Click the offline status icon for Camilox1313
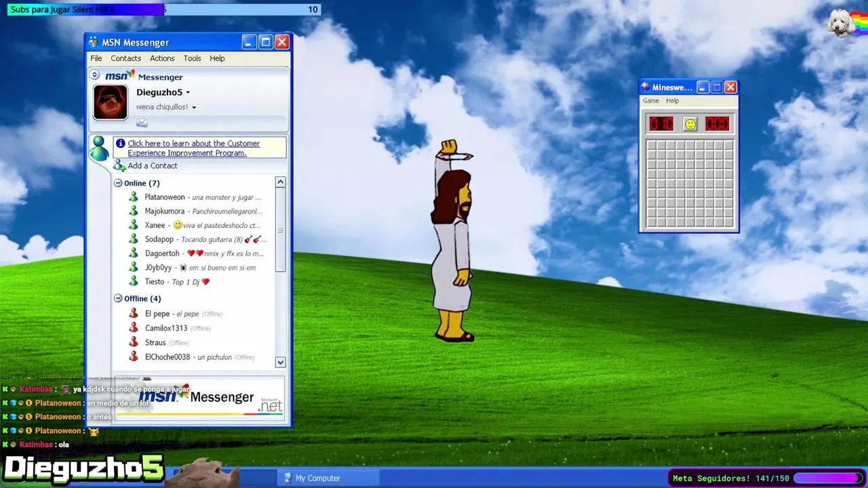Image resolution: width=868 pixels, height=488 pixels. (x=134, y=328)
